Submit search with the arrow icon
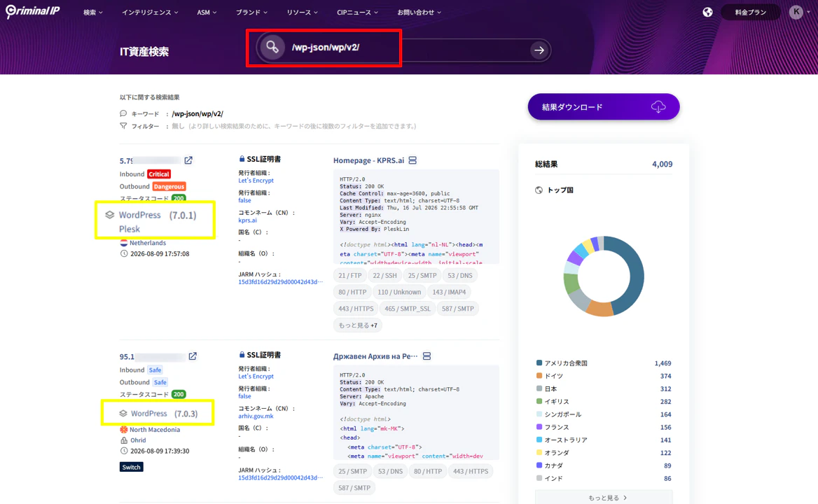The image size is (818, 504). (x=539, y=50)
